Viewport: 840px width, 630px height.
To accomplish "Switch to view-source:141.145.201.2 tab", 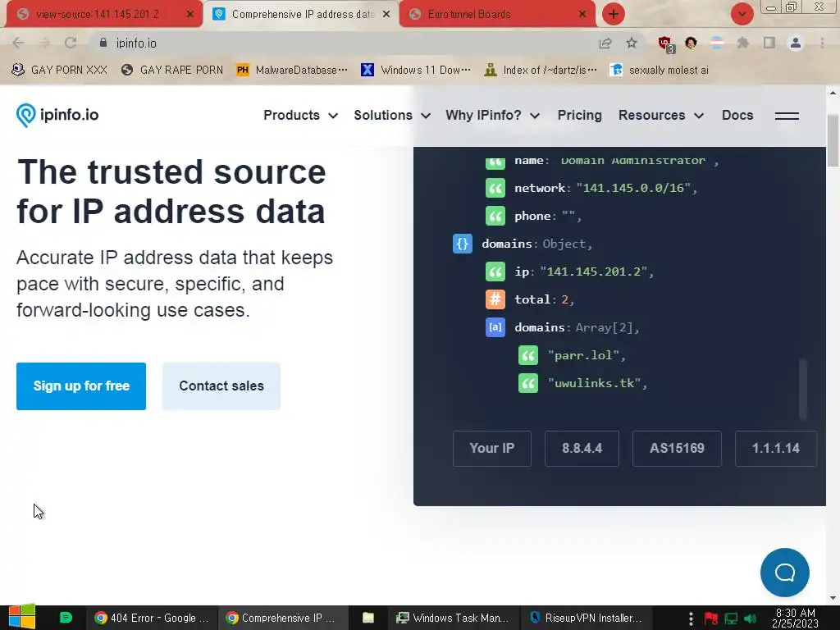I will tap(97, 15).
